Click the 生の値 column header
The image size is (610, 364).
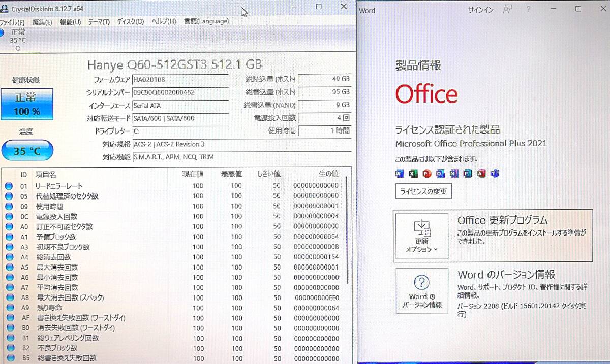(x=328, y=174)
